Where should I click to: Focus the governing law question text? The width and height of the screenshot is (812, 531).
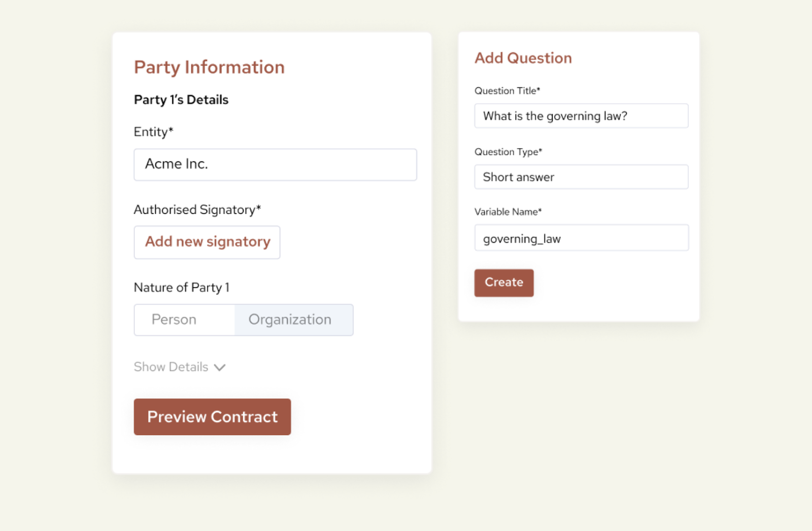[x=581, y=116]
